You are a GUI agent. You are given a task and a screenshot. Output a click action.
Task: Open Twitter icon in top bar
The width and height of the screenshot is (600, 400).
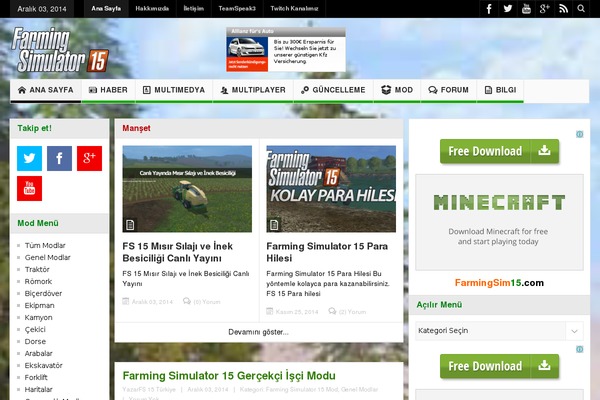coord(507,8)
